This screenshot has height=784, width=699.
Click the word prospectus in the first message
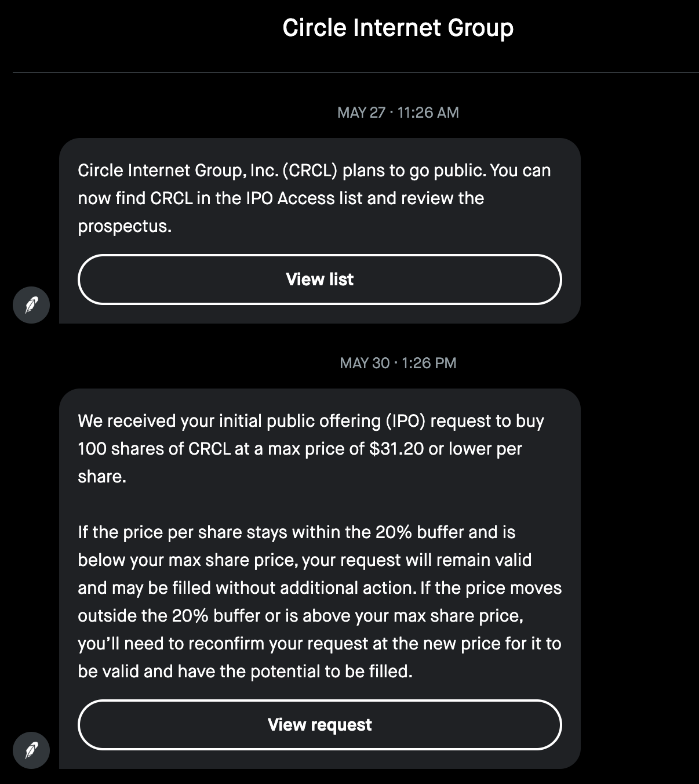125,227
